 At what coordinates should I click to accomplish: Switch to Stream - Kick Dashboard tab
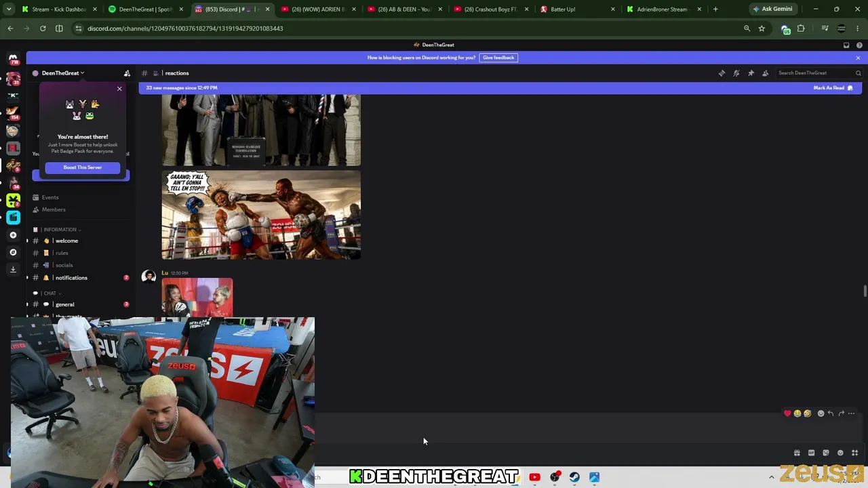point(59,9)
